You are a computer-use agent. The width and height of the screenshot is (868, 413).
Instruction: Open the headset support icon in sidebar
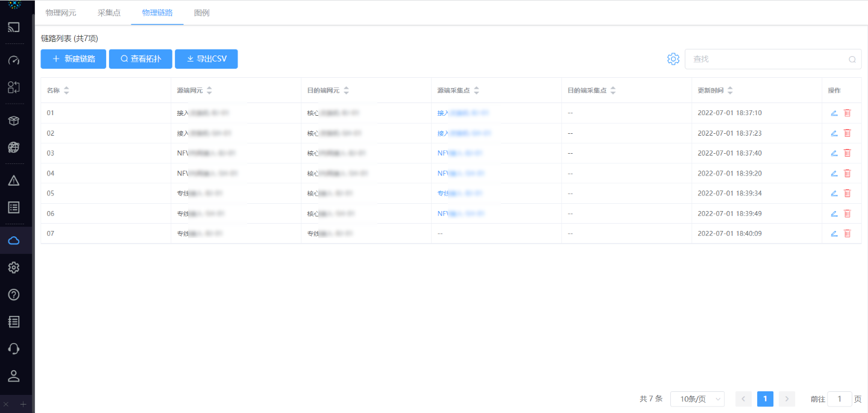coord(13,348)
